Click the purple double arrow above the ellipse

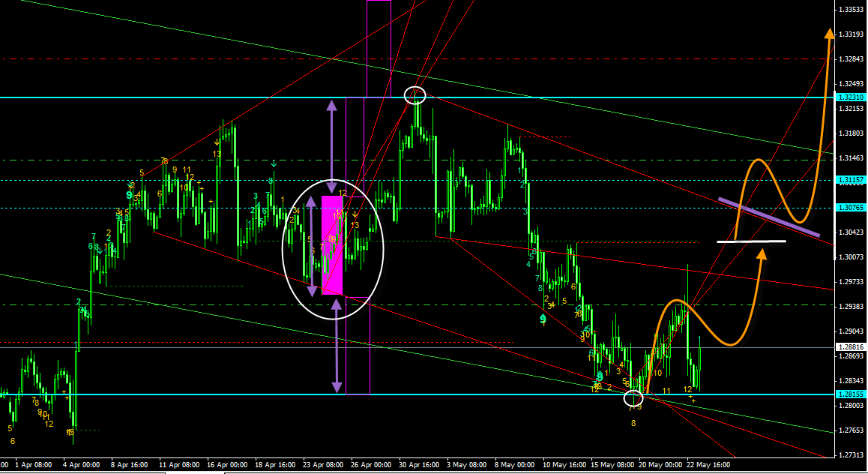(x=331, y=145)
